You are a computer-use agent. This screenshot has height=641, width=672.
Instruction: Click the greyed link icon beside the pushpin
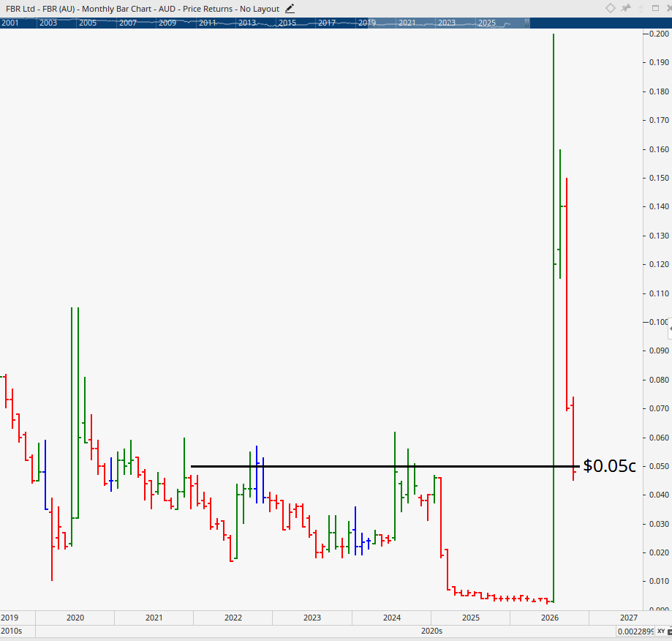pyautogui.click(x=641, y=8)
